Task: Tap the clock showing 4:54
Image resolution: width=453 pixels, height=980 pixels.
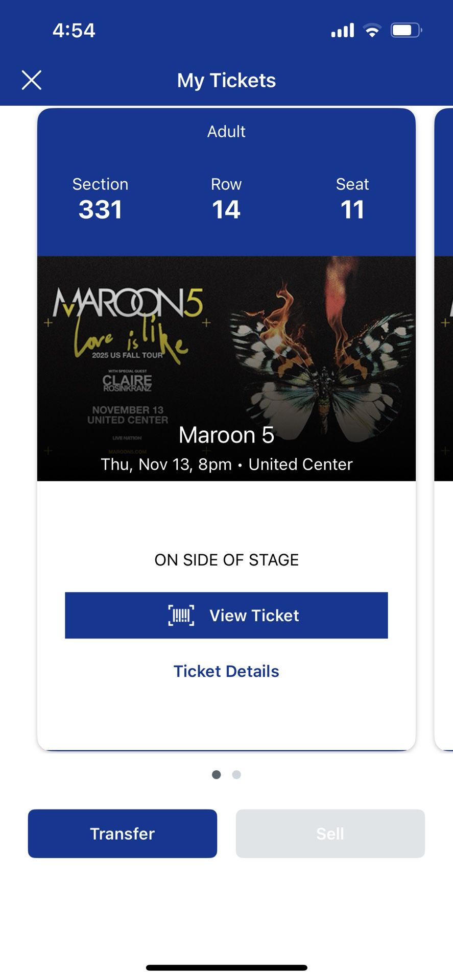Action: coord(73,30)
